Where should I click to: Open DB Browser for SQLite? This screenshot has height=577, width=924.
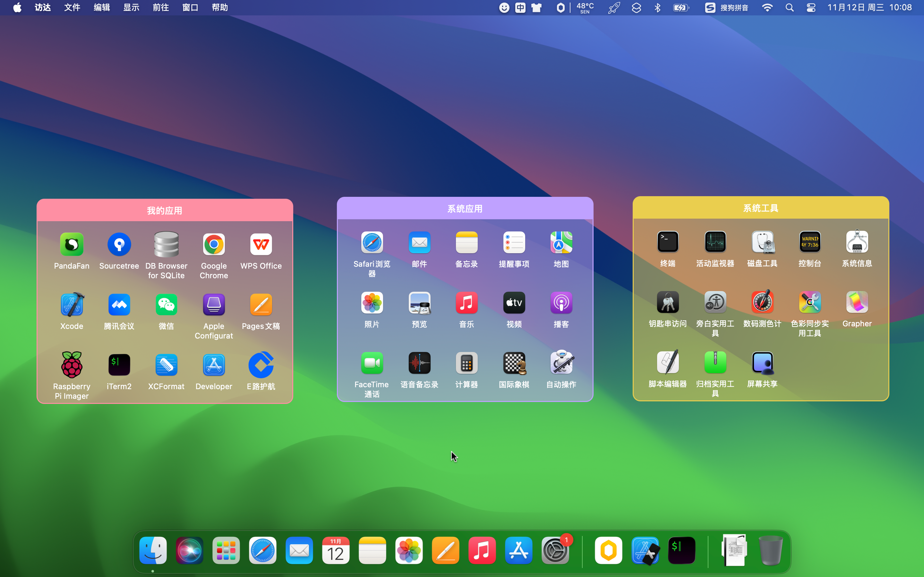tap(166, 244)
